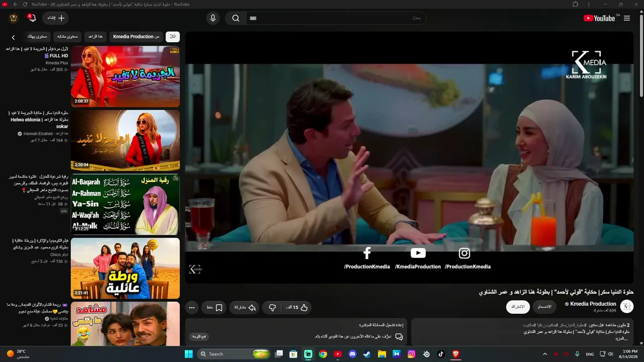This screenshot has width=644, height=362.
Task: Click the الاشتراك subscribe button
Action: point(518,307)
